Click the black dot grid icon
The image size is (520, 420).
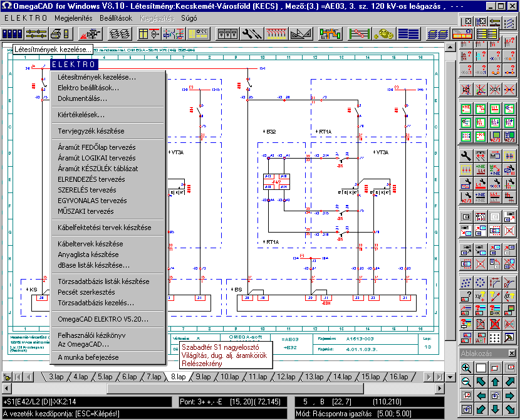point(495,338)
